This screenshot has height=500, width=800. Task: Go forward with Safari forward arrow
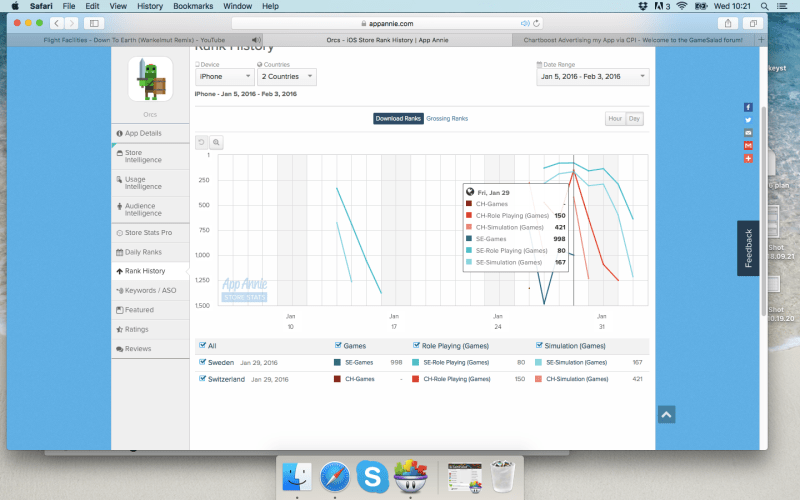click(x=72, y=23)
